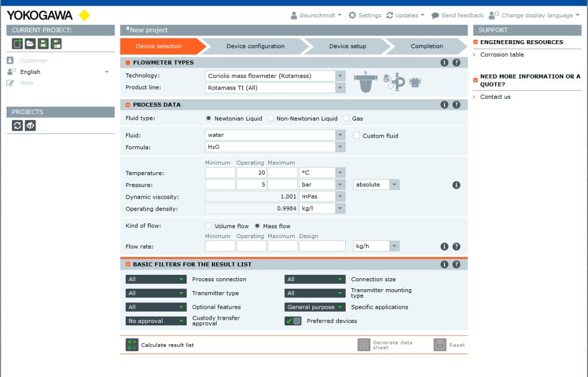Select Newtonian Liquid fluid type
The height and width of the screenshot is (377, 588).
(x=208, y=118)
